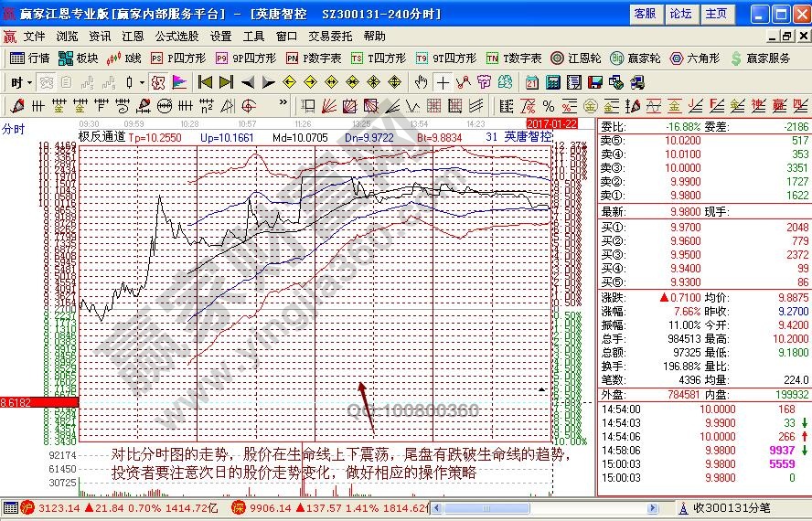This screenshot has width=812, height=521.
Task: Click the percent sign drawing tool
Action: click(x=549, y=105)
